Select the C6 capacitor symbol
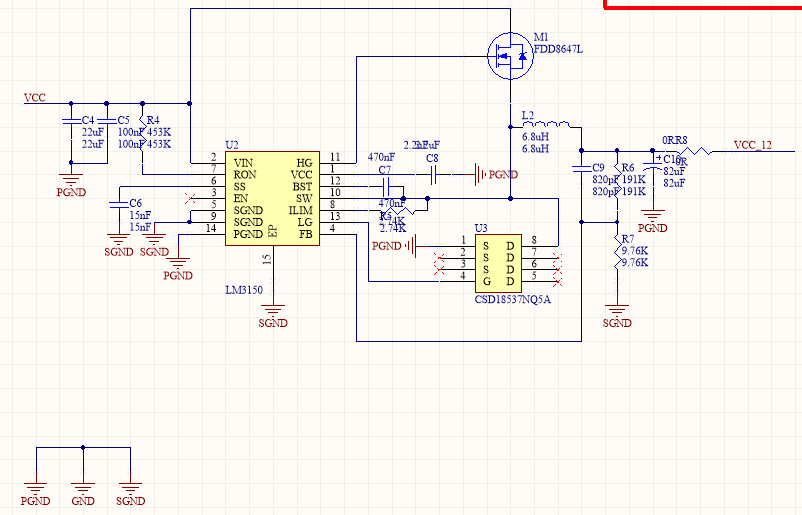Image resolution: width=802 pixels, height=515 pixels. [x=119, y=205]
